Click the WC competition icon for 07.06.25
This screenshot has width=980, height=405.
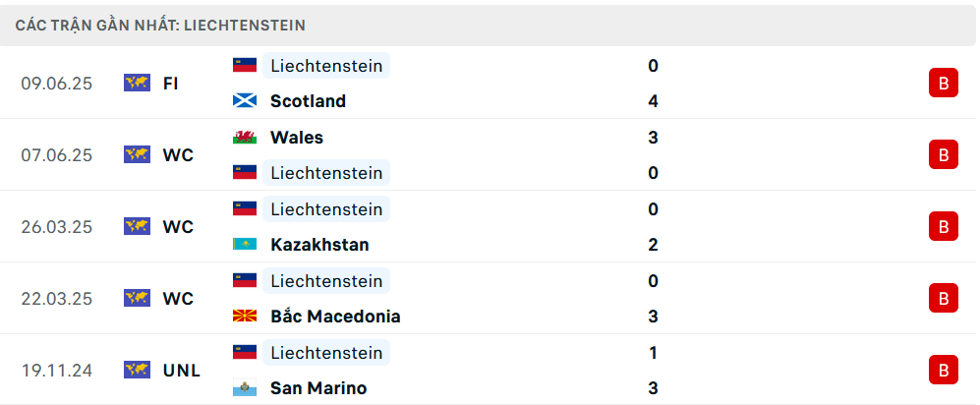137,155
